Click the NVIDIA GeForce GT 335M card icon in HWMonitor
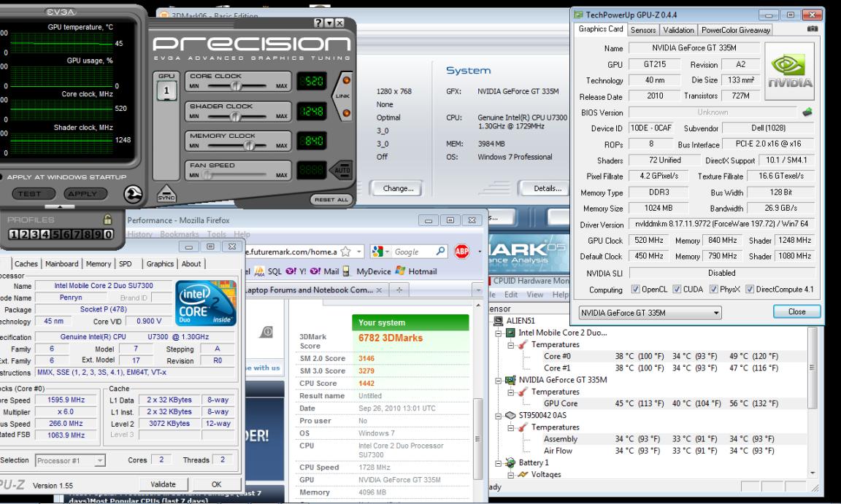This screenshot has height=504, width=841. pos(510,380)
